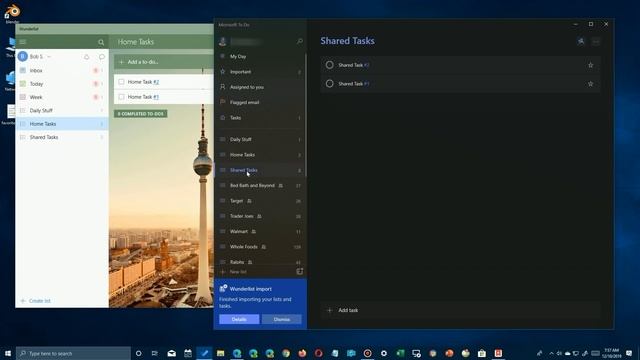The image size is (640, 360).
Task: Open Shared Tasks list in Wunderlist sidebar
Action: point(62,137)
